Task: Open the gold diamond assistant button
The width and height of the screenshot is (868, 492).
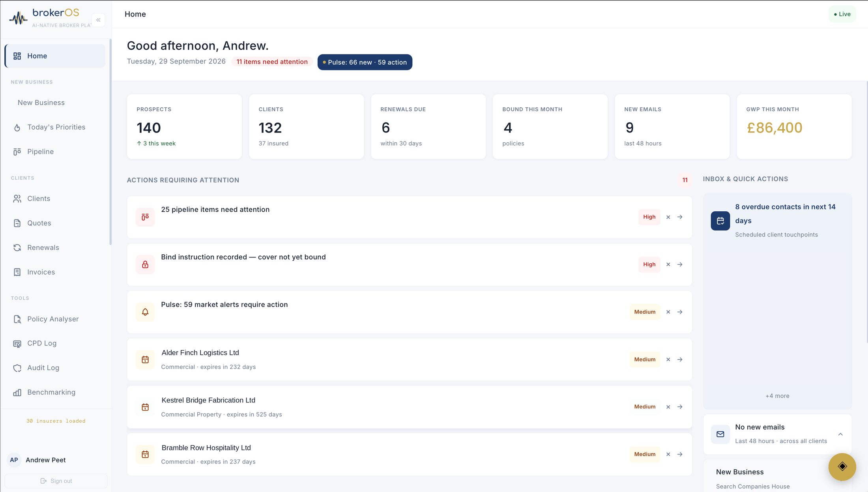Action: click(842, 467)
